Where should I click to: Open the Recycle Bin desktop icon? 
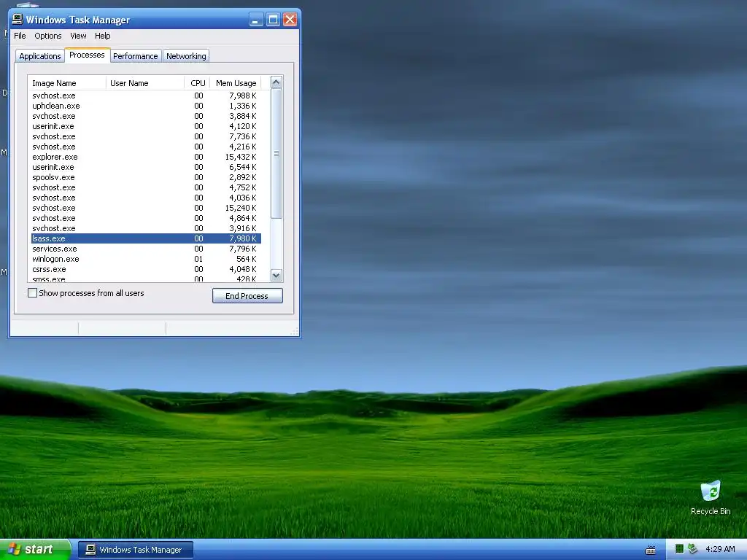(711, 497)
